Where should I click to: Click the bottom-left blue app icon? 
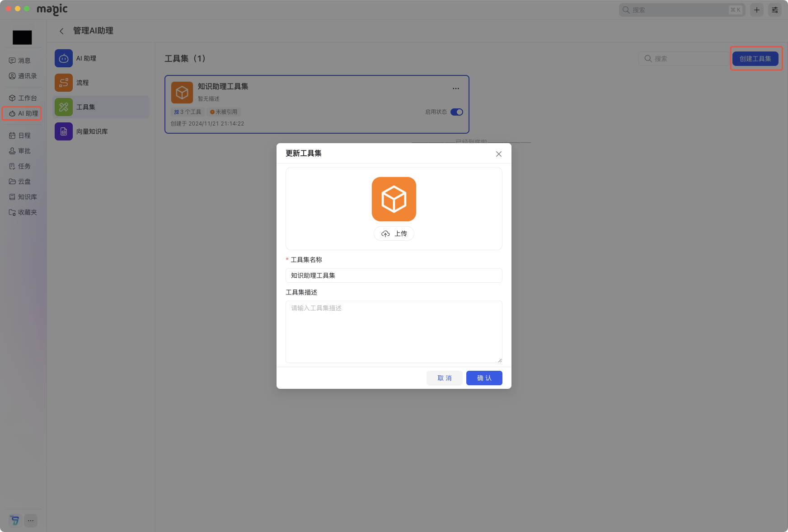point(15,521)
